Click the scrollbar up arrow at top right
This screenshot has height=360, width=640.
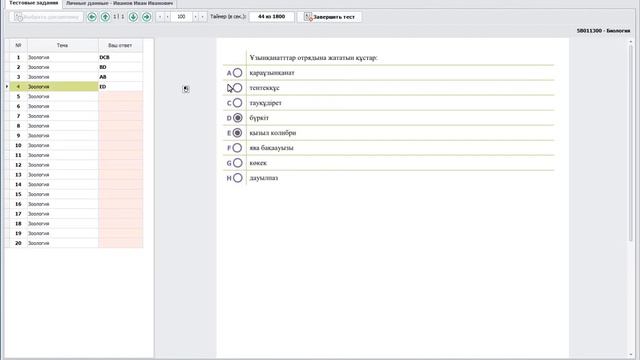[x=631, y=41]
